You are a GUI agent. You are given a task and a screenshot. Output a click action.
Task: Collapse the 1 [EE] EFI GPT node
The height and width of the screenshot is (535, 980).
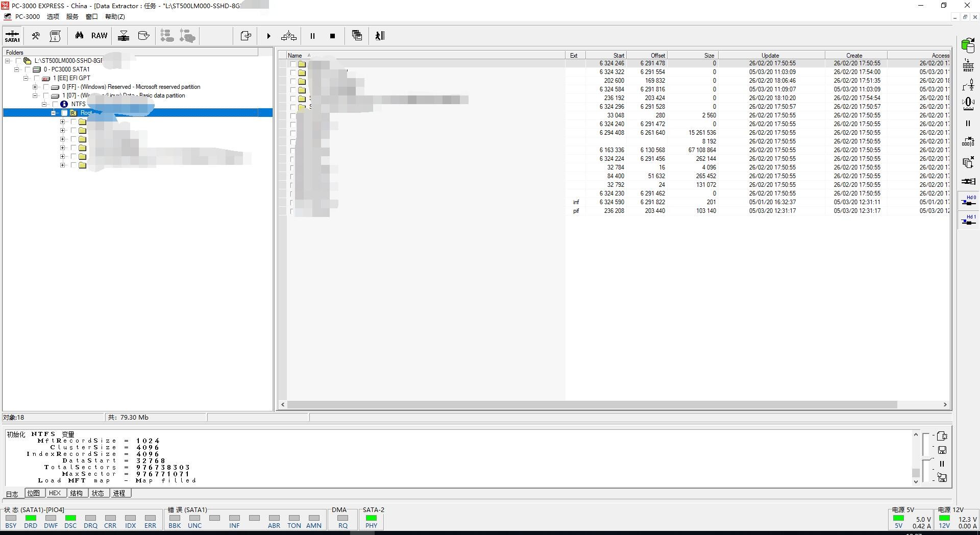[x=26, y=78]
